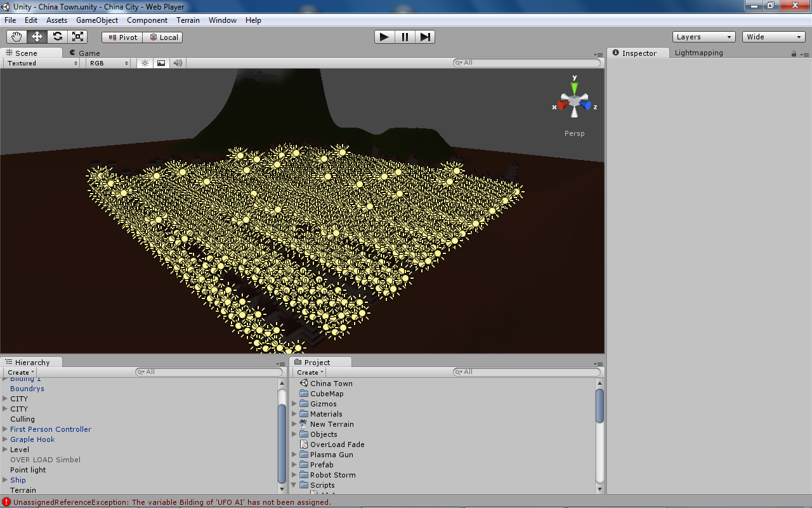Toggle Persp projection label under gizmo

575,133
